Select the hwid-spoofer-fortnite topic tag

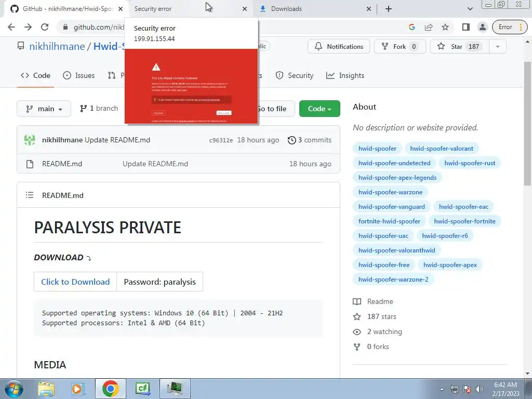coord(464,221)
